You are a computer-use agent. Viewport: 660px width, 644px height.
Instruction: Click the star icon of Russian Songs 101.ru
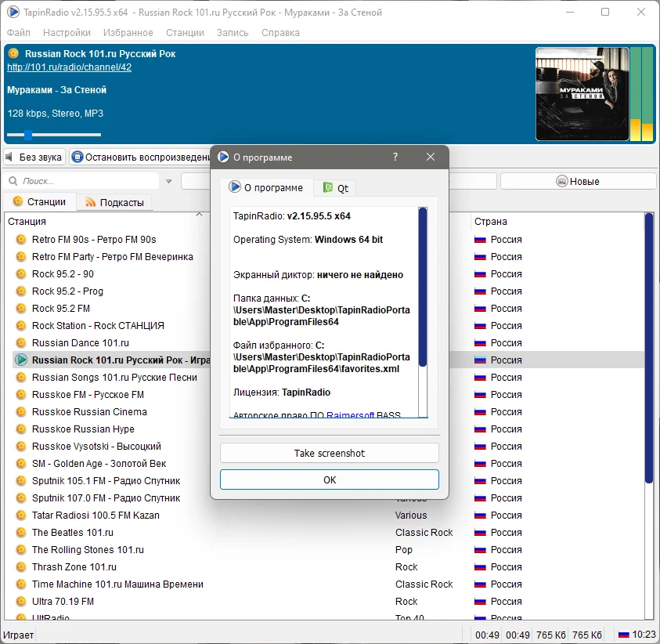pos(20,378)
